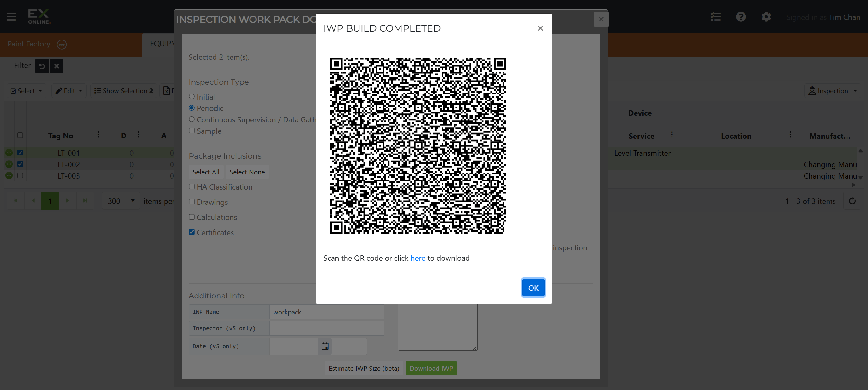Toggle the Drawings inclusion checkbox
The width and height of the screenshot is (868, 390).
point(191,202)
